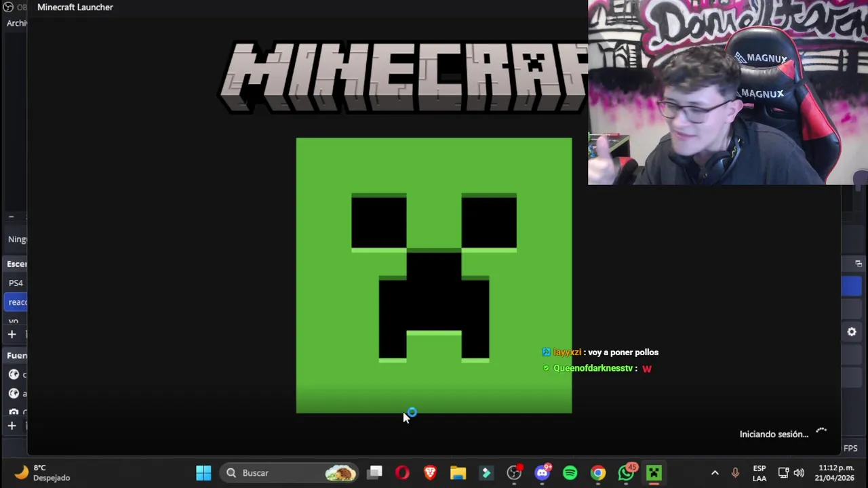Screen dimensions: 868x488
Task: Add a new source with OBS plus button
Action: (12, 426)
